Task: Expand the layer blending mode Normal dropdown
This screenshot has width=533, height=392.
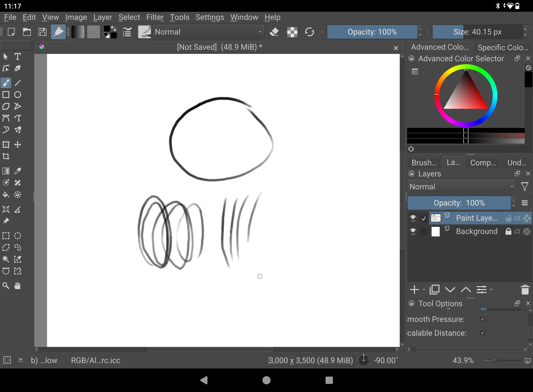Action: (x=461, y=187)
